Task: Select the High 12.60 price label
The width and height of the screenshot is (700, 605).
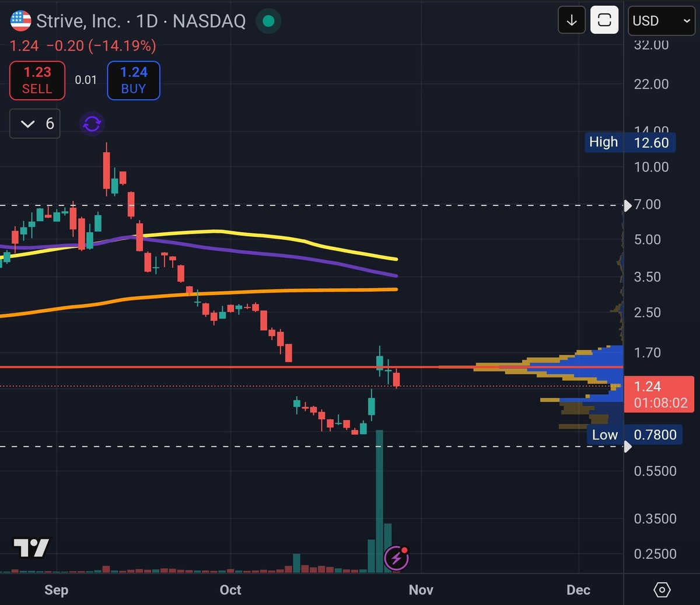Action: [630, 142]
